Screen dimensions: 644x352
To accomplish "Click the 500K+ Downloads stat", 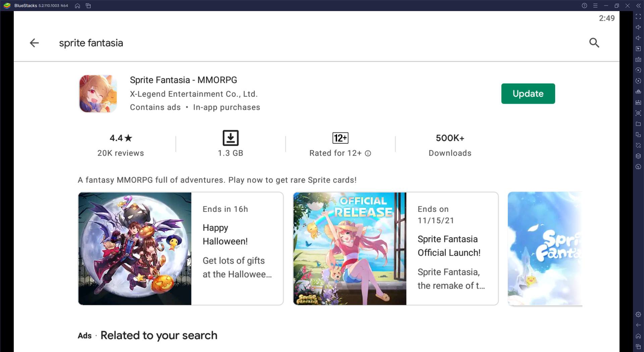I will [x=450, y=145].
